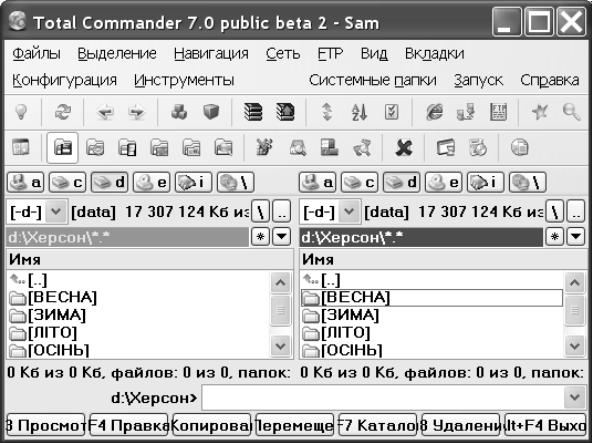Image resolution: width=592 pixels, height=443 pixels.
Task: Open right panel directory history arrow
Action: tap(575, 237)
